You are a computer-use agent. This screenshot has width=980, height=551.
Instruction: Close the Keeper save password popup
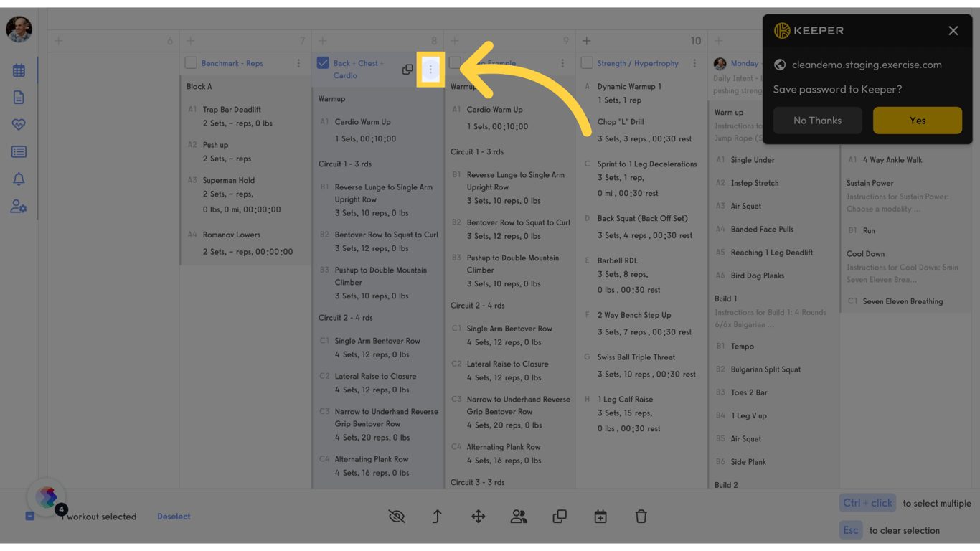(953, 31)
